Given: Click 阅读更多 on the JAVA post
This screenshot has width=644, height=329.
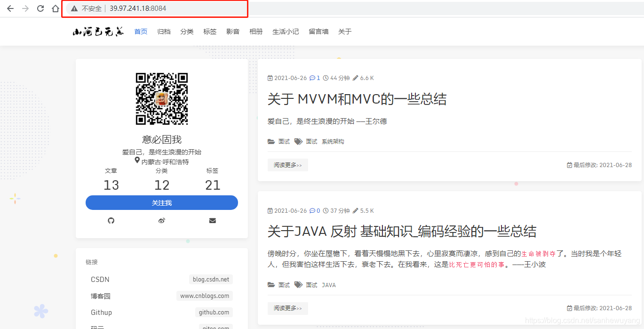Looking at the screenshot, I should pyautogui.click(x=288, y=308).
